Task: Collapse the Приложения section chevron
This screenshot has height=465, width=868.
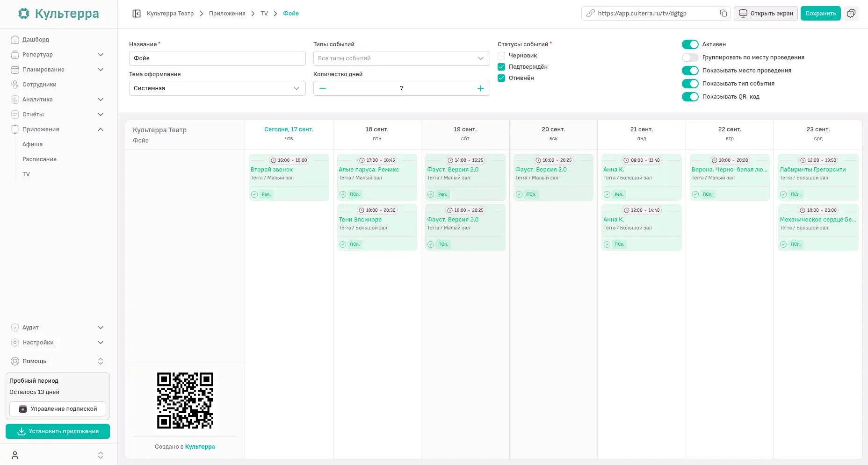Action: (x=101, y=129)
